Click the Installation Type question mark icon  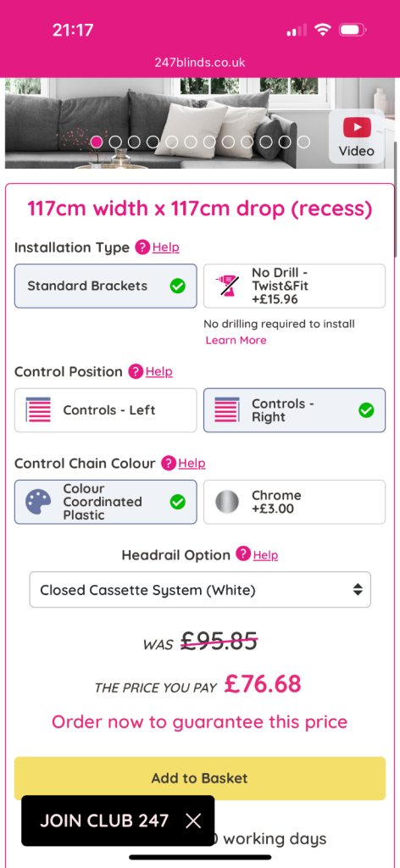[142, 248]
